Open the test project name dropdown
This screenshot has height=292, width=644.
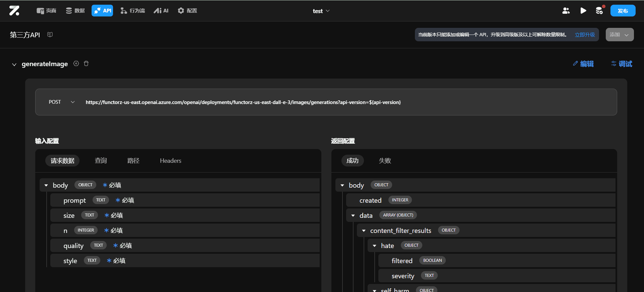point(321,11)
